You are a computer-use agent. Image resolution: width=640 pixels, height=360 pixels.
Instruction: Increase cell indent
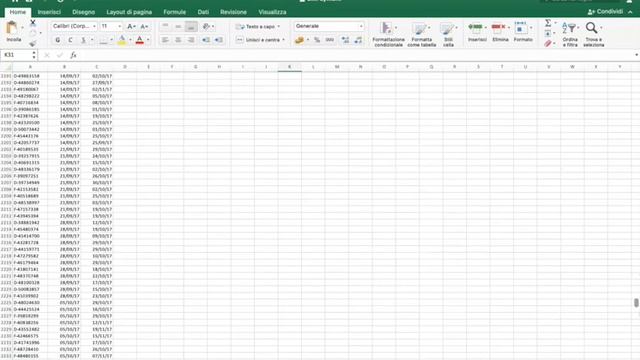click(219, 40)
